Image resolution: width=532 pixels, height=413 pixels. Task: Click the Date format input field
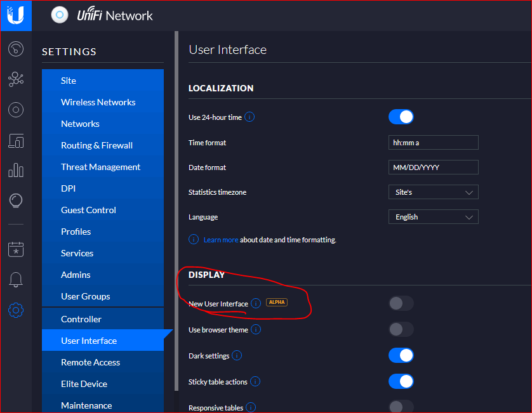433,167
